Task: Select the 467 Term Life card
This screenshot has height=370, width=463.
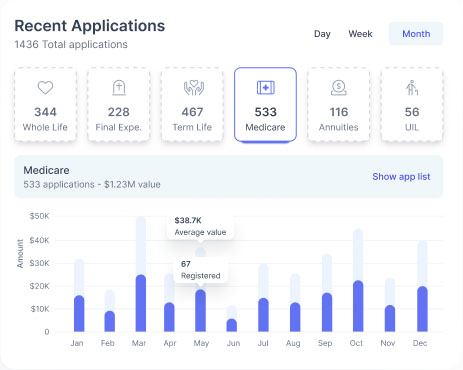Action: coord(192,105)
